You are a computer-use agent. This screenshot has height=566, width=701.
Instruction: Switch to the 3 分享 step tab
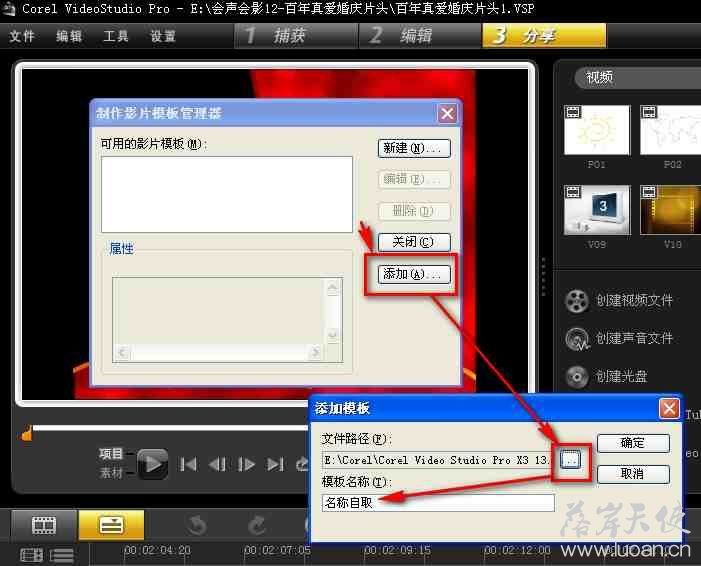click(544, 35)
